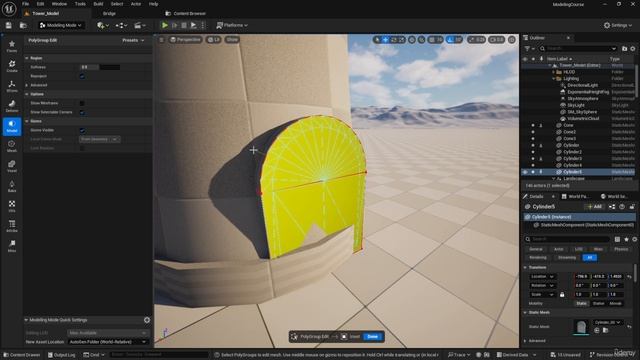The image size is (640, 360).
Task: Open the Output Log
Action: [x=61, y=355]
